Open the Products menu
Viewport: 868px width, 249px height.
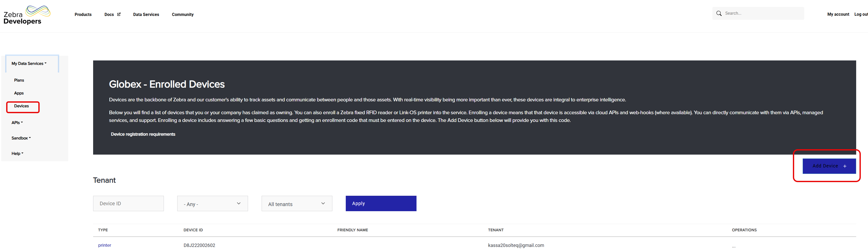83,14
